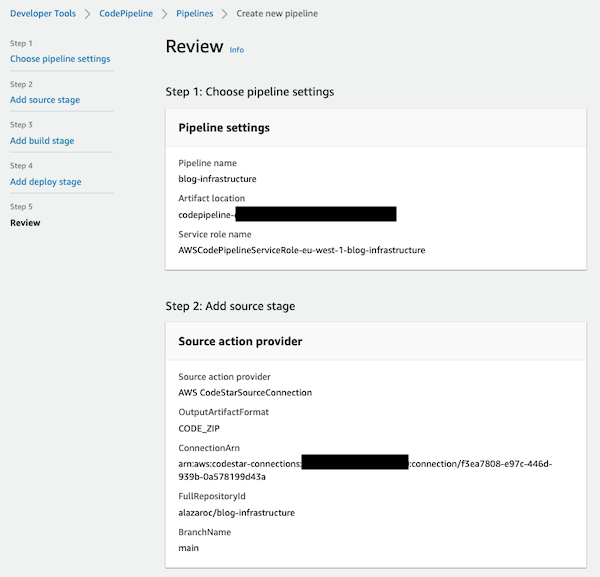Click the breadcrumb chevron after CodePipeline
600x577 pixels.
(x=165, y=14)
